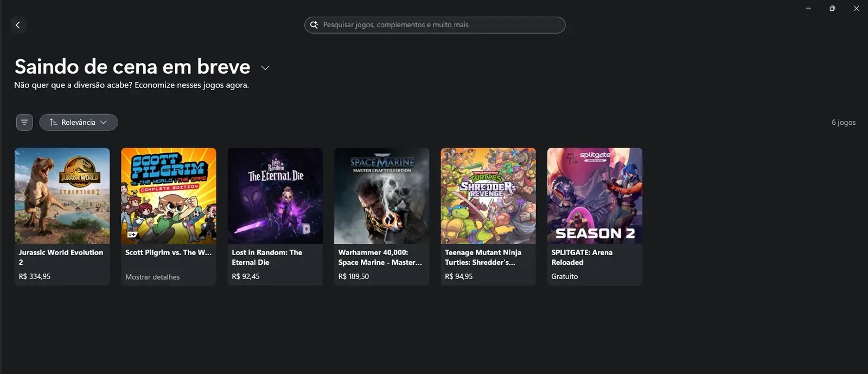Click the search magnifier icon

coord(314,25)
